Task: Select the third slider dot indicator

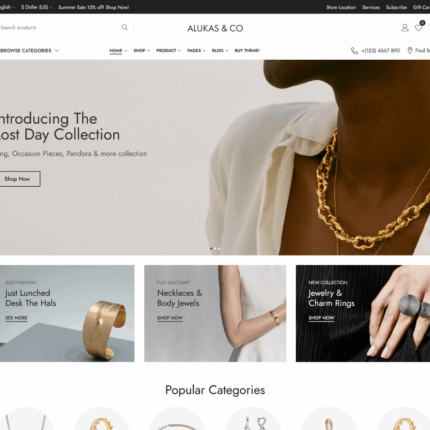Action: [219, 248]
